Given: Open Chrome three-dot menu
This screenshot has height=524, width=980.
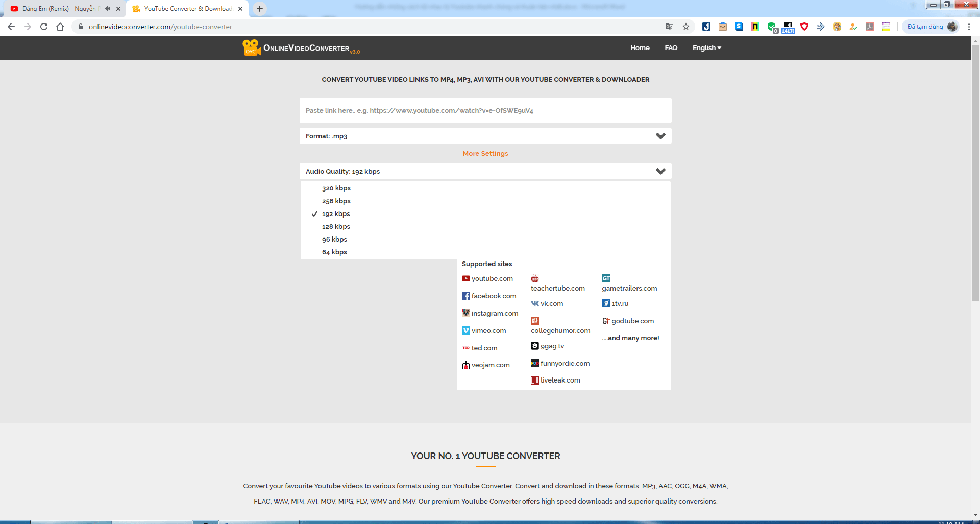Looking at the screenshot, I should tap(969, 27).
